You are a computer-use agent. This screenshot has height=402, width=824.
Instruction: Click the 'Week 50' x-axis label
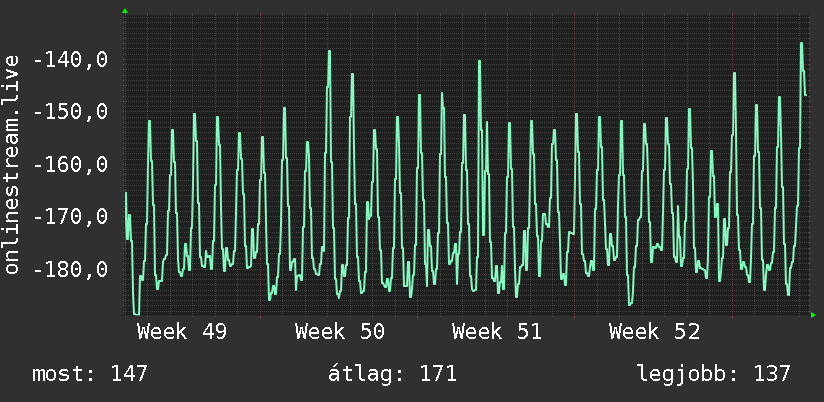339,332
